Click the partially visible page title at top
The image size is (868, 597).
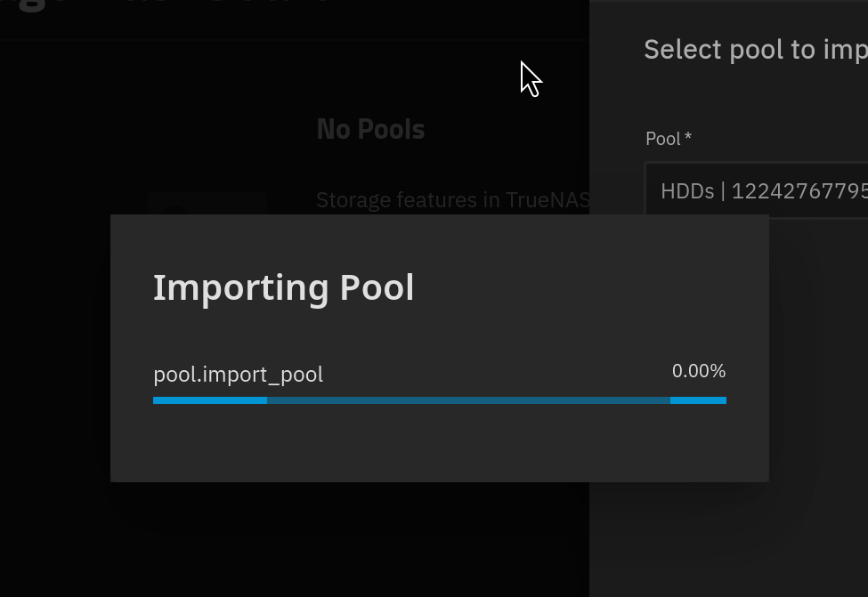click(166, 5)
